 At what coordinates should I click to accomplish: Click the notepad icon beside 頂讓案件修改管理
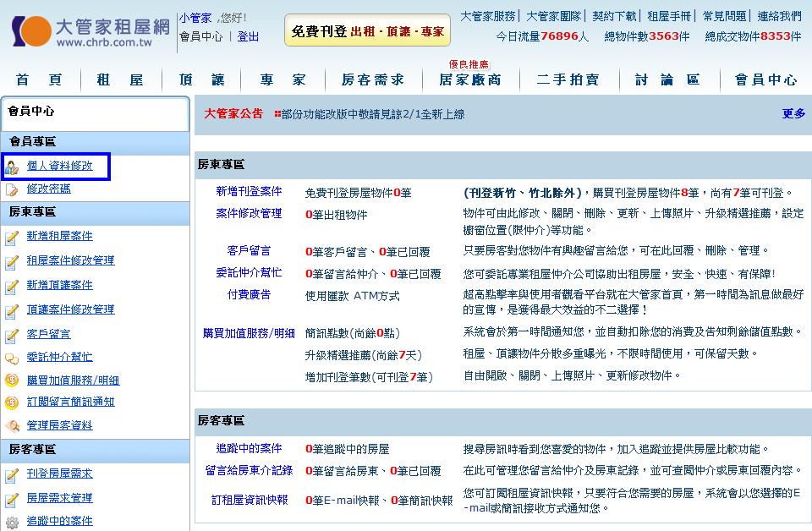pyautogui.click(x=12, y=311)
